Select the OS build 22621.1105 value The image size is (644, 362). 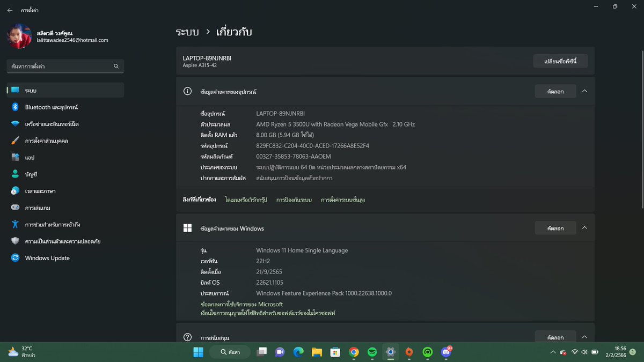coord(269,283)
